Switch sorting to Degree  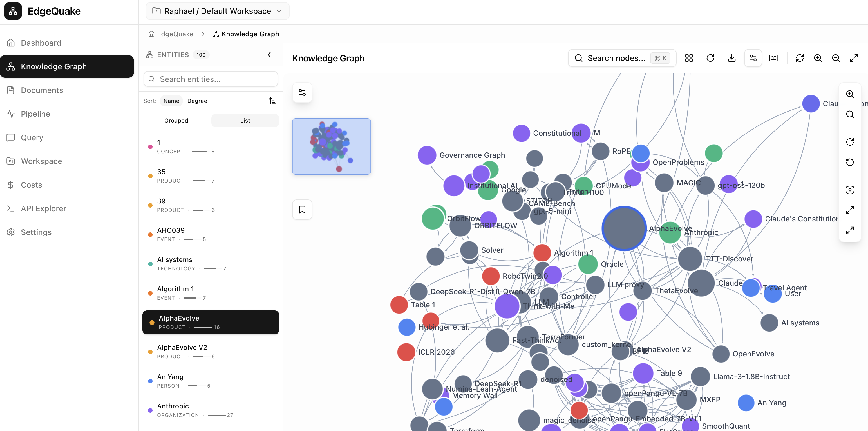[197, 101]
